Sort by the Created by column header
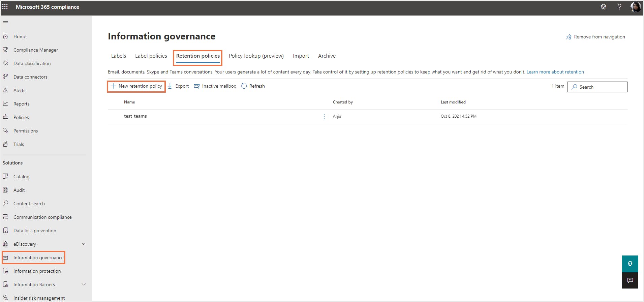Screen dimensions: 644x302 pyautogui.click(x=343, y=102)
